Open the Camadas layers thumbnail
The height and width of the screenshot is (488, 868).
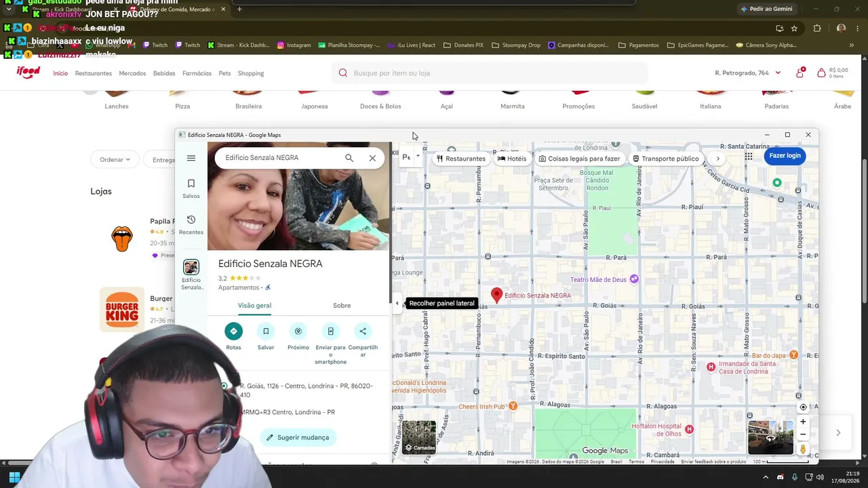[419, 437]
